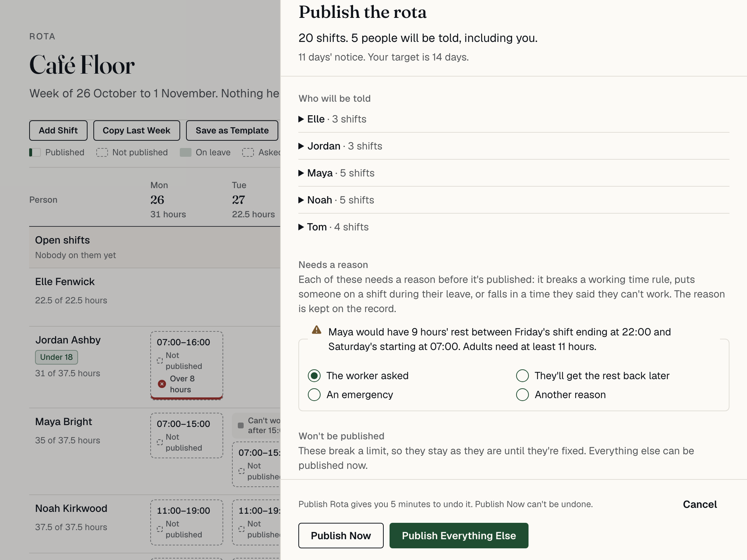Click the grey square icon on Maya's 'Can't work' note
747x560 pixels.
[241, 425]
